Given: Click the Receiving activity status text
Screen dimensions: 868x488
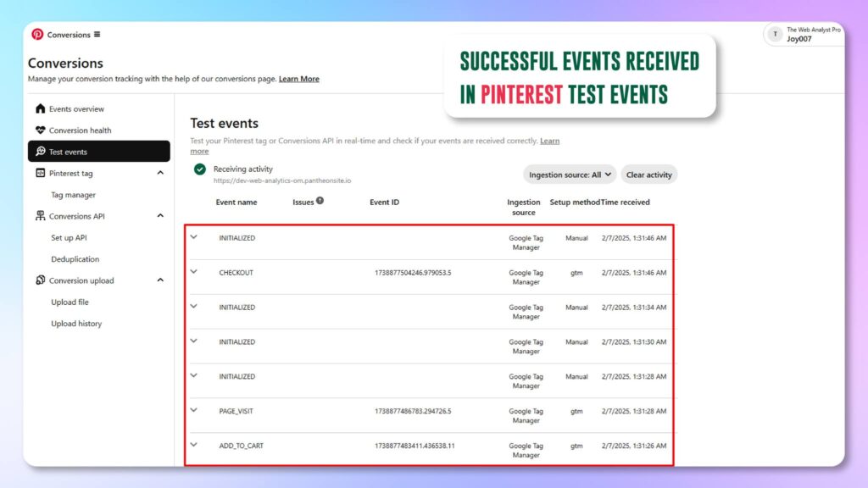Looking at the screenshot, I should pyautogui.click(x=243, y=169).
